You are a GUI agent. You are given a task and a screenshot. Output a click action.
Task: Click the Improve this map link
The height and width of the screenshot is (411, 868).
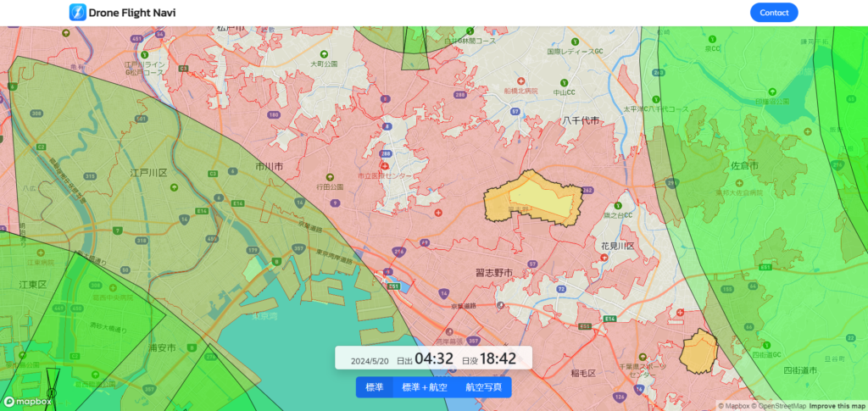837,406
